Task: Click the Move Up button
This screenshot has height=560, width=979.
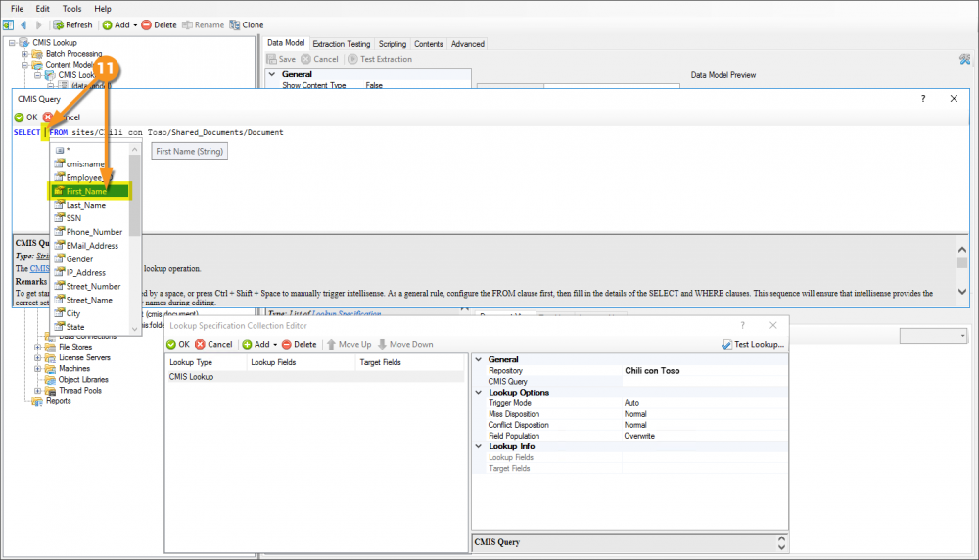Action: [x=350, y=344]
